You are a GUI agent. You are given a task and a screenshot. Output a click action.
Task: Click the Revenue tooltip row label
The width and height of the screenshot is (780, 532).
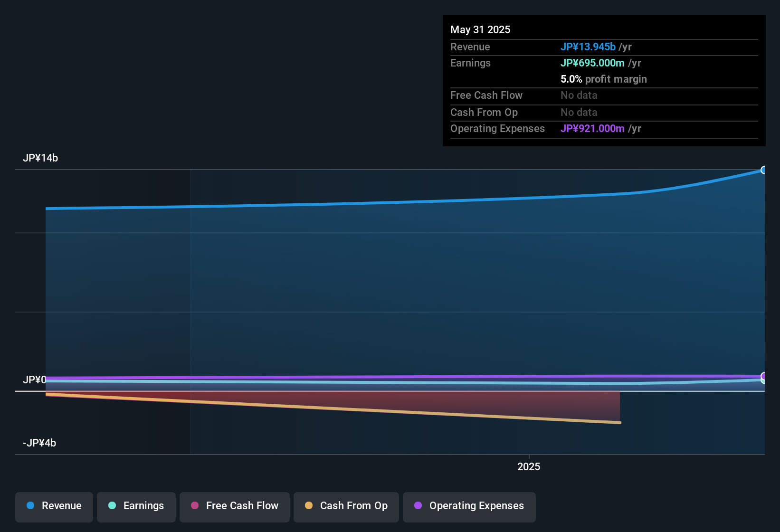coord(470,47)
